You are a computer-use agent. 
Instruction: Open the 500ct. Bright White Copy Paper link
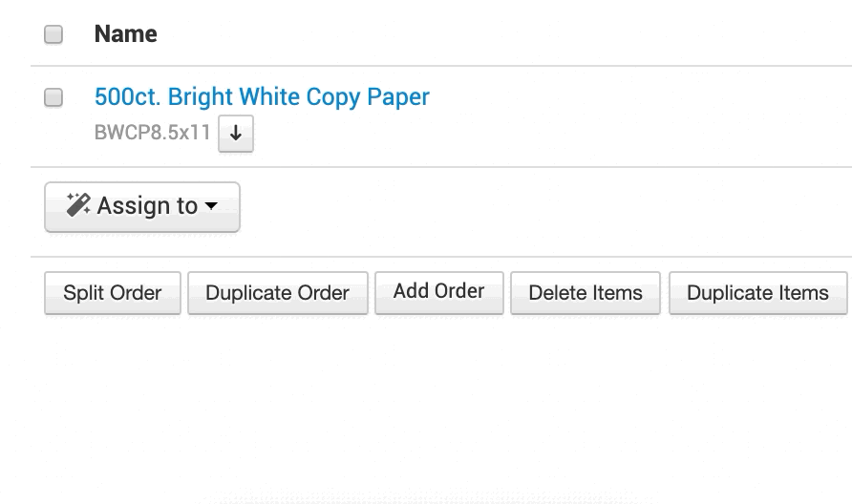pos(262,96)
